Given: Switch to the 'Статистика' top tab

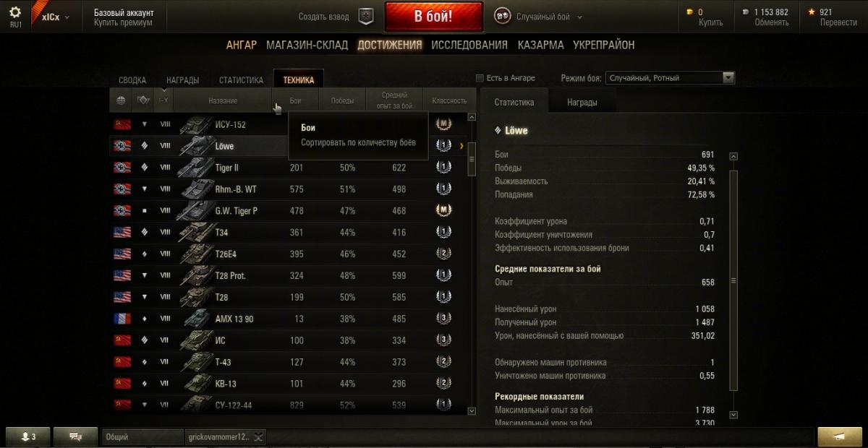Looking at the screenshot, I should coord(241,80).
